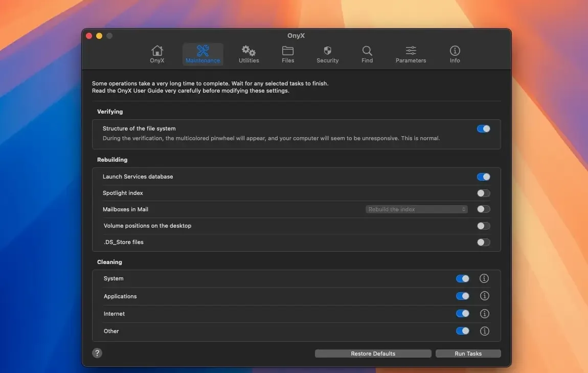Click the Spotlight index label
This screenshot has width=588, height=373.
click(x=123, y=193)
